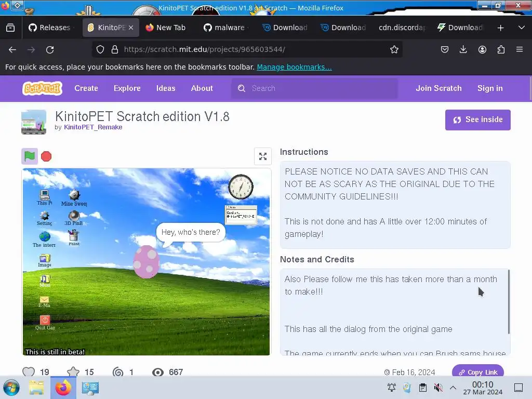Save page to Pocket
This screenshot has width=532, height=399.
(445, 49)
